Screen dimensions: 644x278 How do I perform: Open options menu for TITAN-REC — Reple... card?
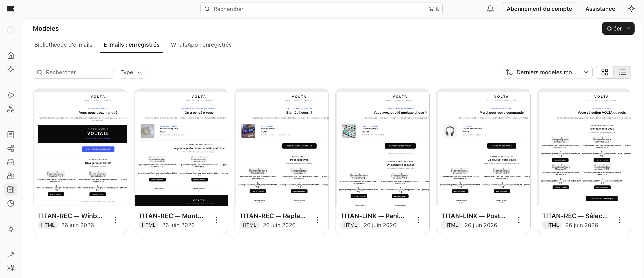[317, 220]
